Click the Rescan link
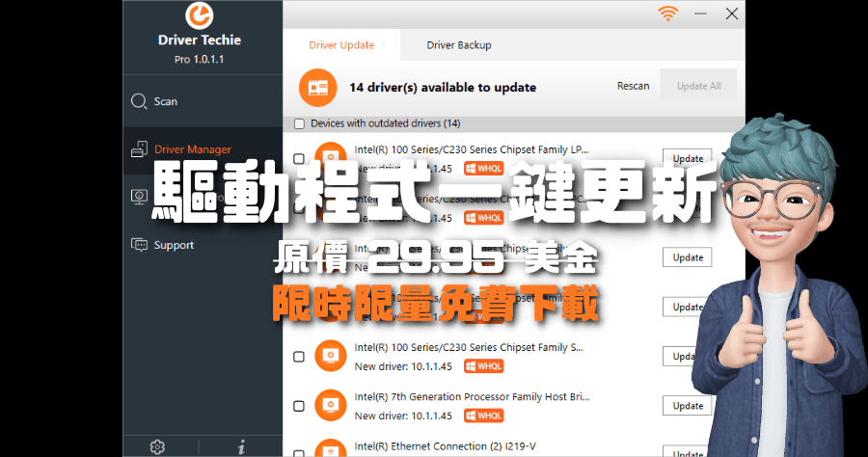The height and width of the screenshot is (457, 868). click(634, 86)
